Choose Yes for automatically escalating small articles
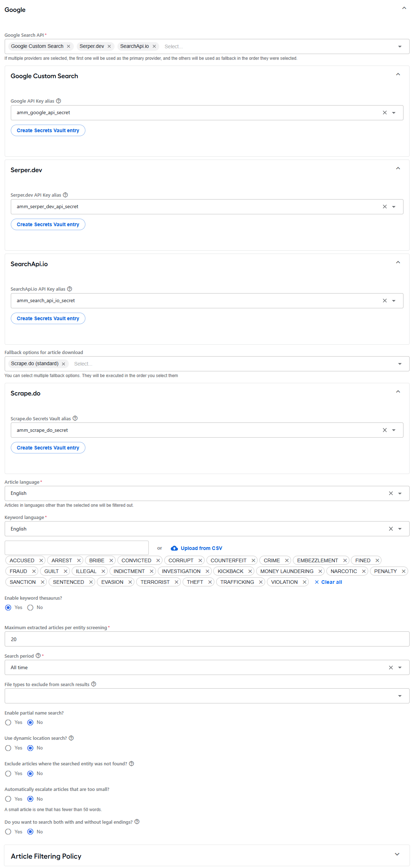Image resolution: width=415 pixels, height=868 pixels. point(8,799)
